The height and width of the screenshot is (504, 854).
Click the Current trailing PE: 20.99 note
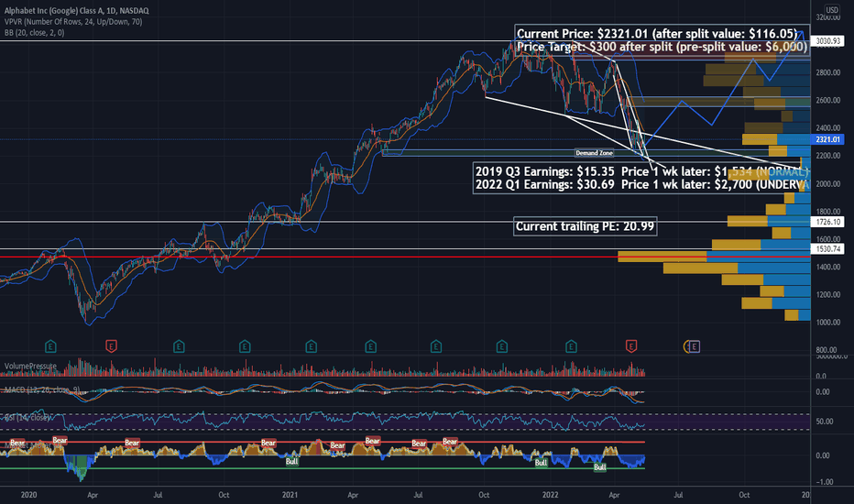click(x=585, y=226)
